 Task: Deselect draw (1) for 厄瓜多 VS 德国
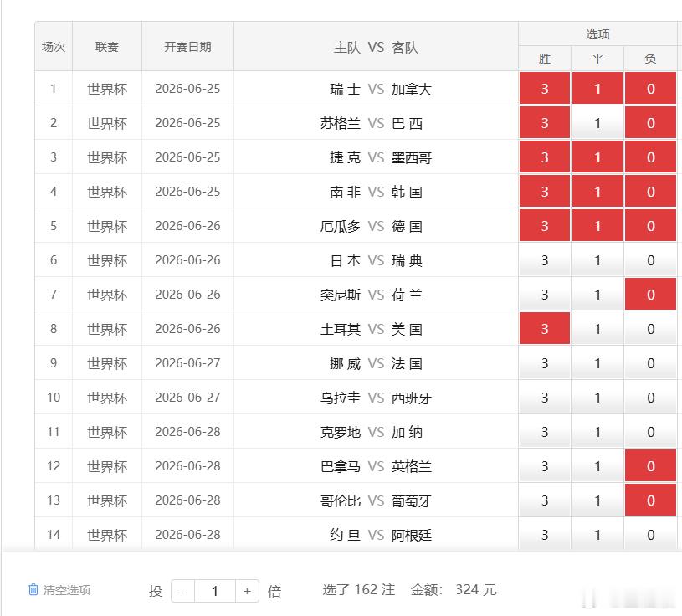597,226
